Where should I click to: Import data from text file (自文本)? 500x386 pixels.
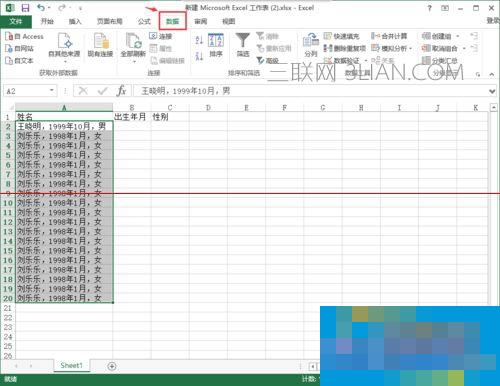point(19,61)
